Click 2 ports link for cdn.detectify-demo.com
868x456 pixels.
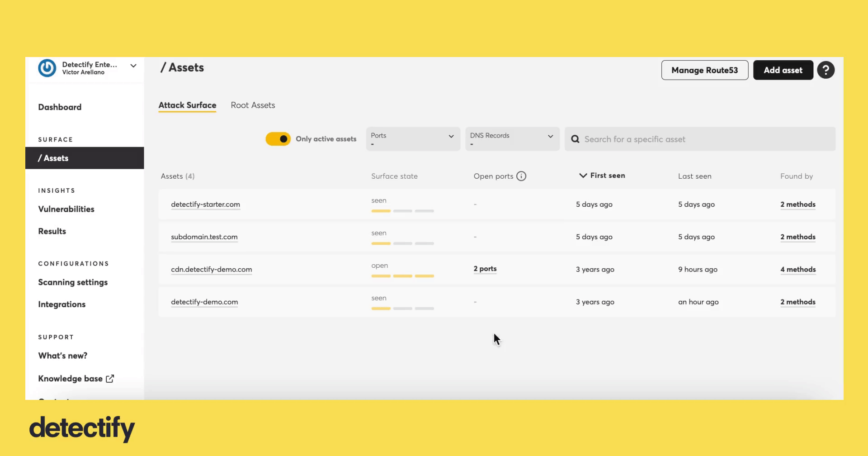point(485,269)
